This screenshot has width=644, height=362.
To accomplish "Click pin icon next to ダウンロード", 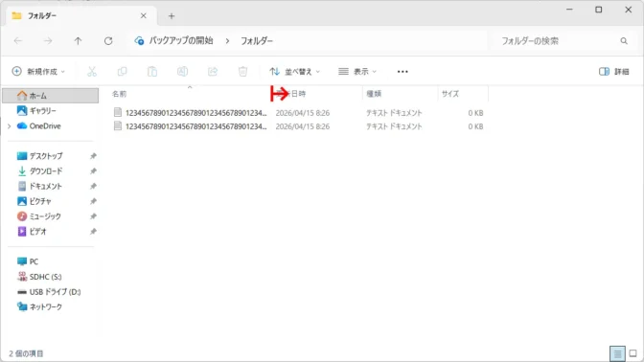I will [x=93, y=171].
